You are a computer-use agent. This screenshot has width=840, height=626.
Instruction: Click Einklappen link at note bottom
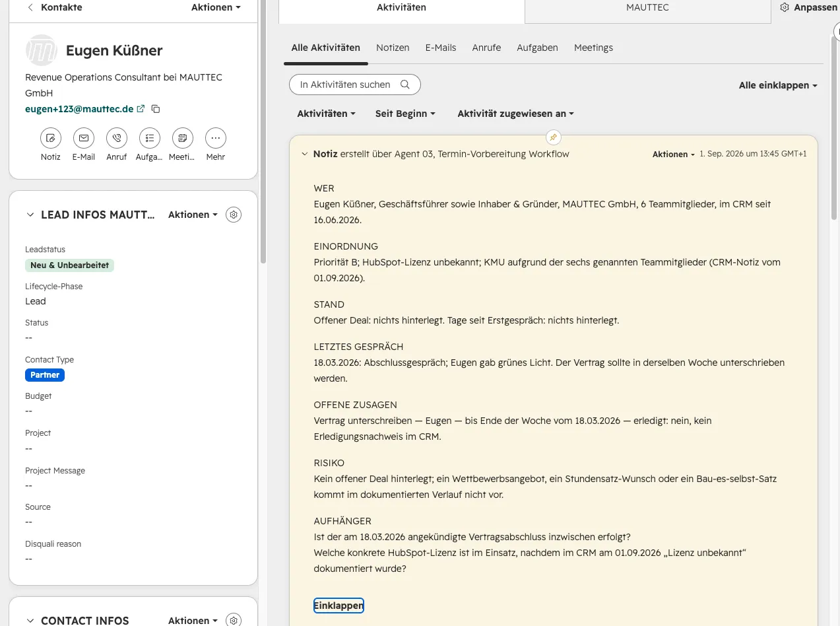339,606
